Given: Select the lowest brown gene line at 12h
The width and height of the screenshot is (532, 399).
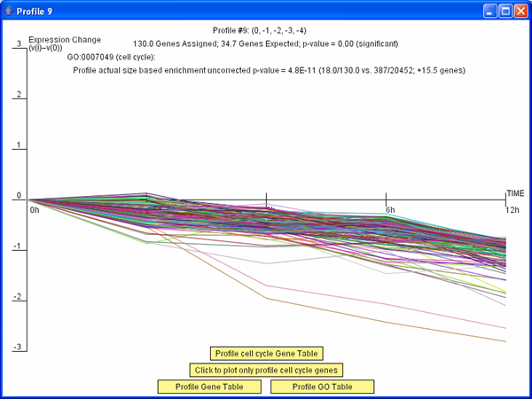Looking at the screenshot, I should pyautogui.click(x=504, y=340).
